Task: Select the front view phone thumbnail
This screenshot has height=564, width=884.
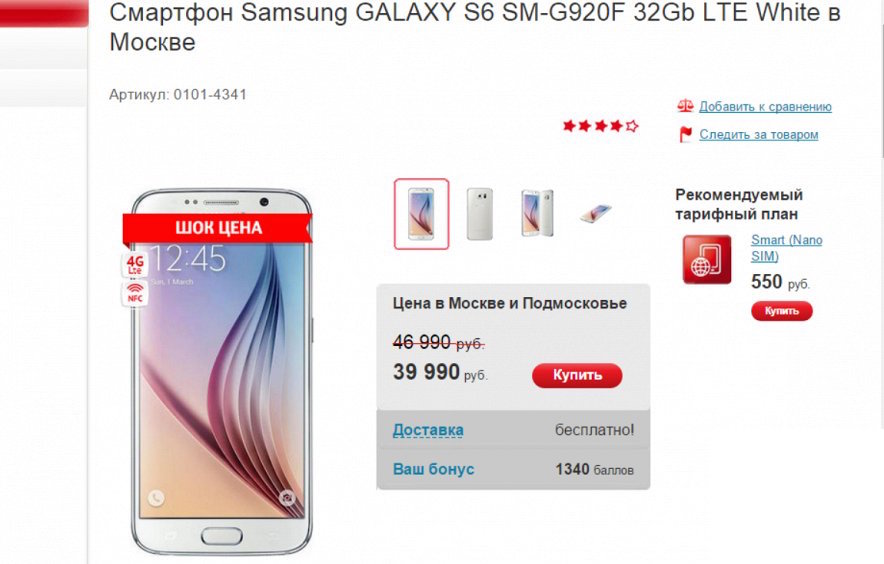Action: tap(422, 214)
